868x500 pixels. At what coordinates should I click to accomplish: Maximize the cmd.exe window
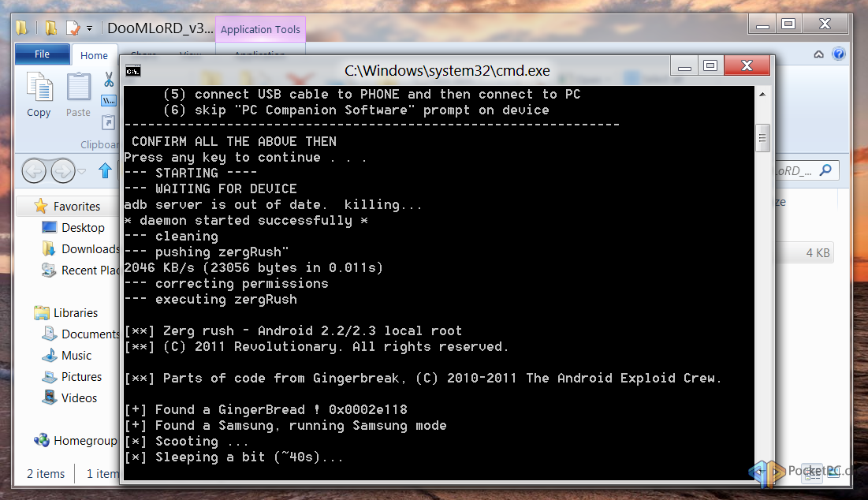[x=710, y=65]
